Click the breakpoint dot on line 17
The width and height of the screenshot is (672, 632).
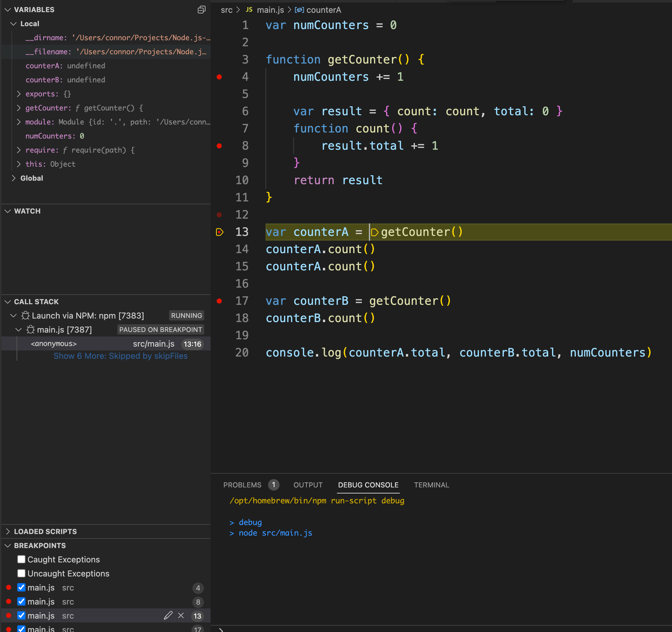(219, 301)
